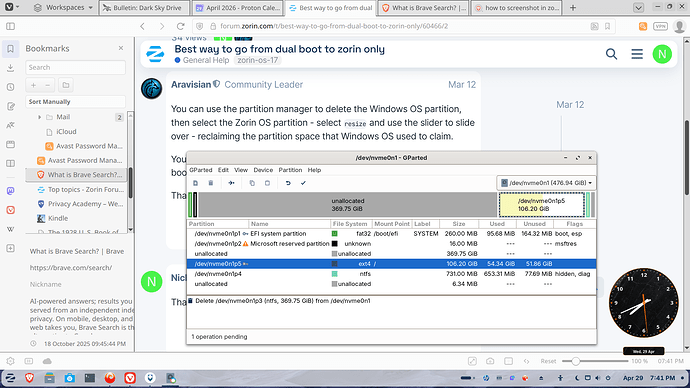The image size is (690, 388).
Task: Open the forum hamburger menu
Action: click(637, 54)
